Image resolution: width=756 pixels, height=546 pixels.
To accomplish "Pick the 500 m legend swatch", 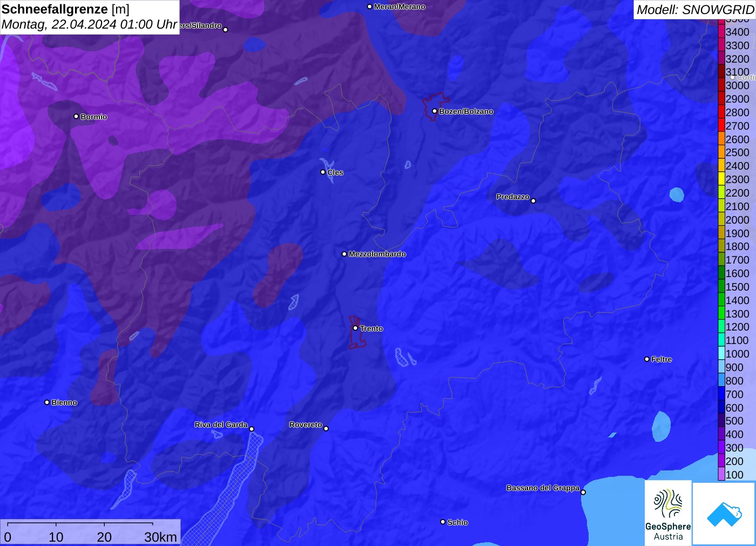I will coord(721,421).
